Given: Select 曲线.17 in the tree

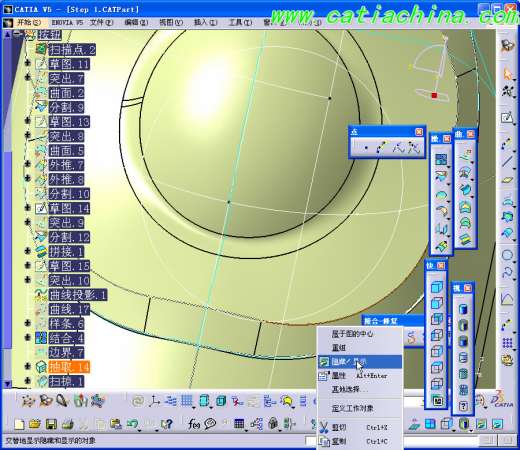Looking at the screenshot, I should coord(69,309).
